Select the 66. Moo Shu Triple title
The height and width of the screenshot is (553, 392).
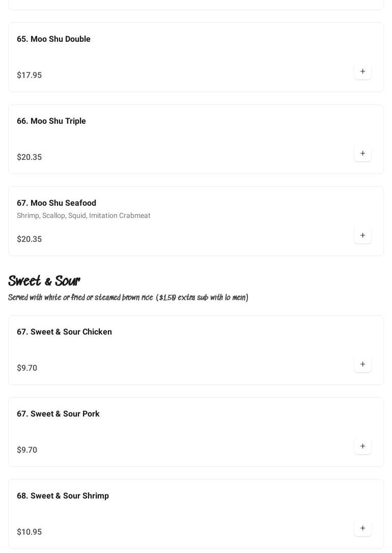pyautogui.click(x=51, y=121)
